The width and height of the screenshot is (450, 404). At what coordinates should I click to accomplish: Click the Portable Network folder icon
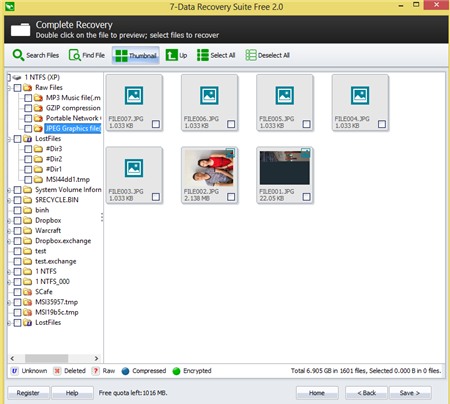(x=38, y=118)
